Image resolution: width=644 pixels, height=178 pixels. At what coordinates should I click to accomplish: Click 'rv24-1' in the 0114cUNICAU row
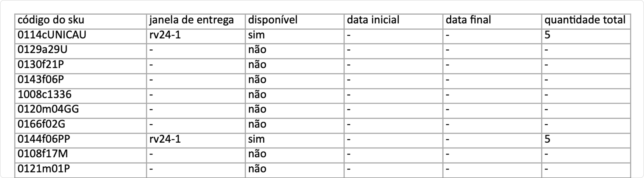point(165,35)
